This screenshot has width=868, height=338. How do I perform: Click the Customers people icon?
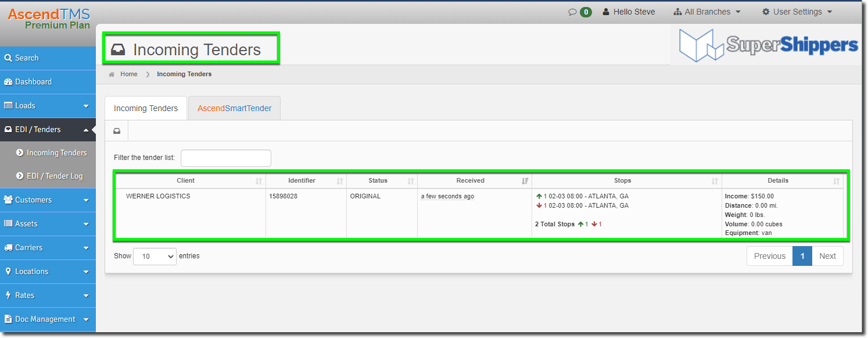point(9,200)
